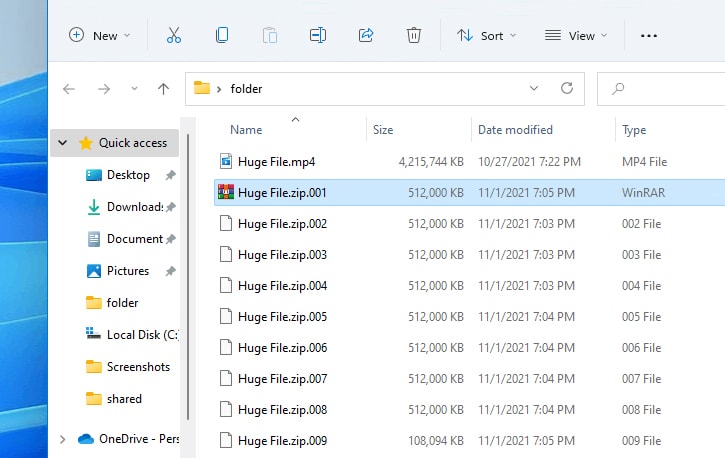725x458 pixels.
Task: Click the WinRAR icon of Huge File.zip.001
Action: [x=226, y=192]
